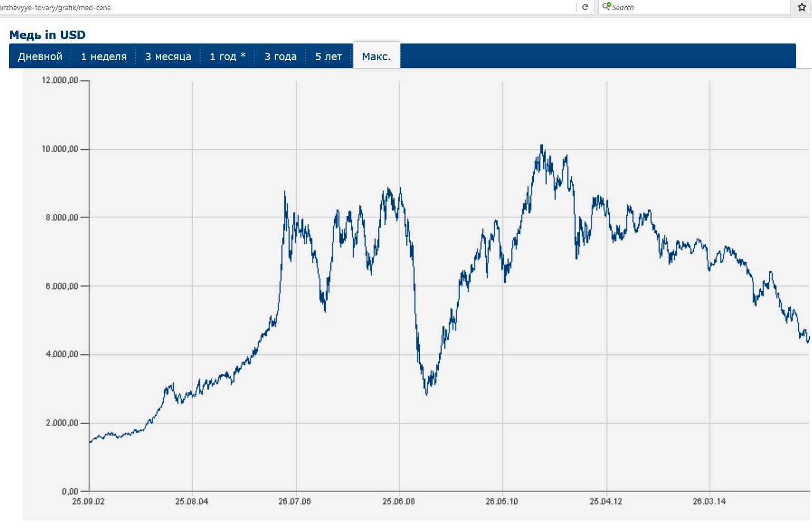Reload the page with refresh icon
This screenshot has width=812, height=528.
585,7
